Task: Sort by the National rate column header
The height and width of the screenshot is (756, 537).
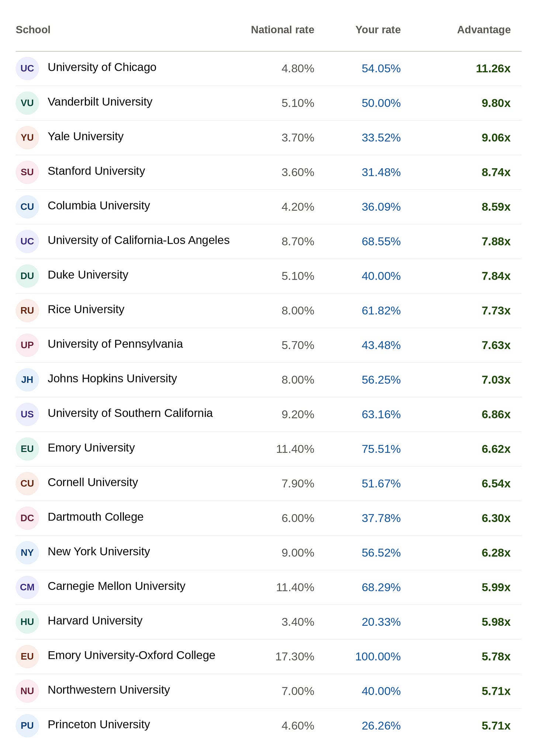Action: pyautogui.click(x=283, y=30)
